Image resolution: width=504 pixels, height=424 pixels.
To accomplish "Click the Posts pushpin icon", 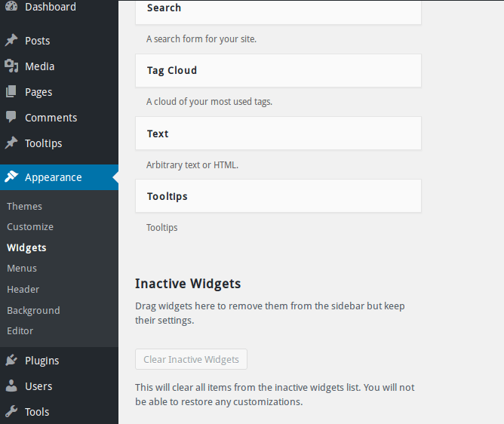I will click(x=11, y=41).
